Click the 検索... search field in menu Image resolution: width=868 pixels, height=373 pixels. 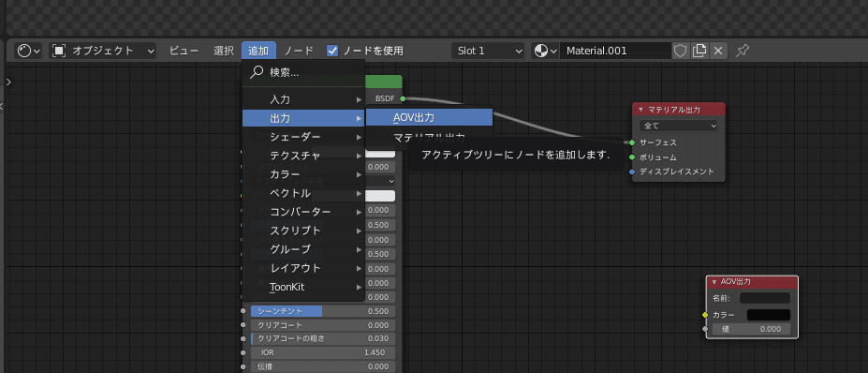click(x=303, y=72)
